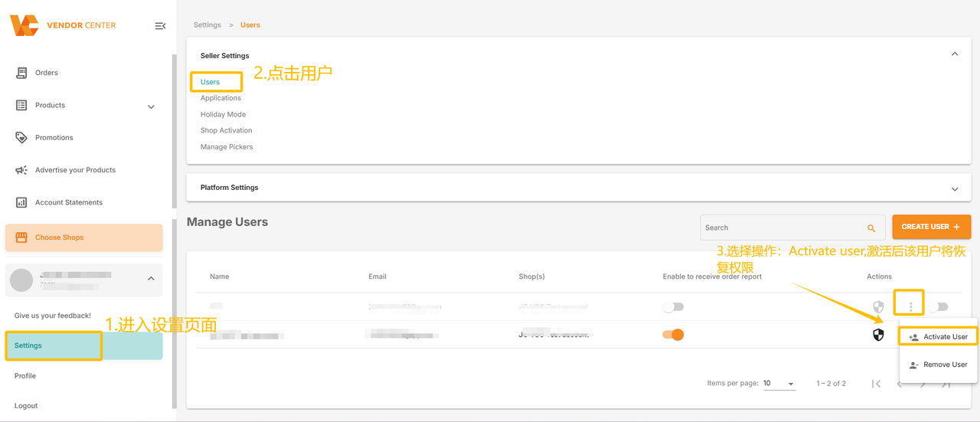Click the search magnifier icon

coord(871,228)
